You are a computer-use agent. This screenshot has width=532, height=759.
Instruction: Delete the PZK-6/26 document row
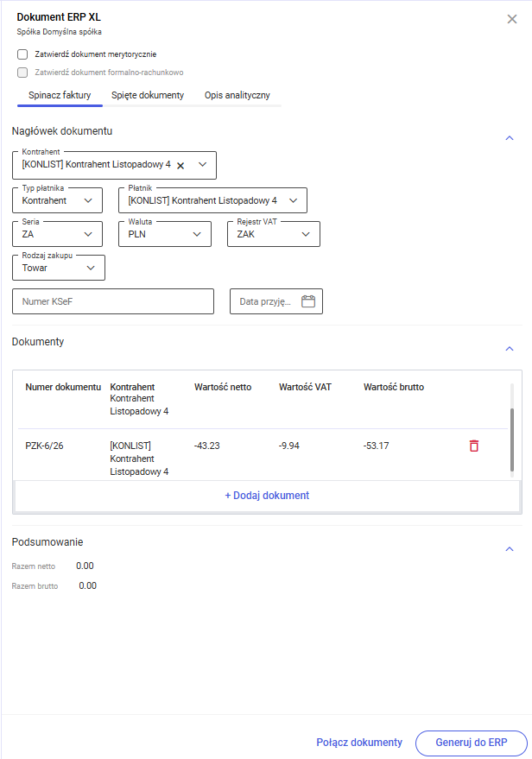tap(473, 446)
